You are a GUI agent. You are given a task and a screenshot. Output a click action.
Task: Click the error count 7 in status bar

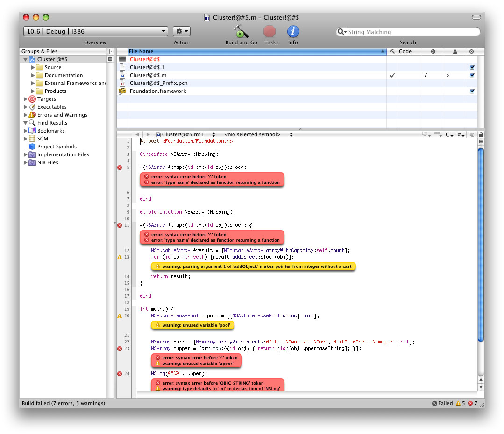click(x=473, y=403)
